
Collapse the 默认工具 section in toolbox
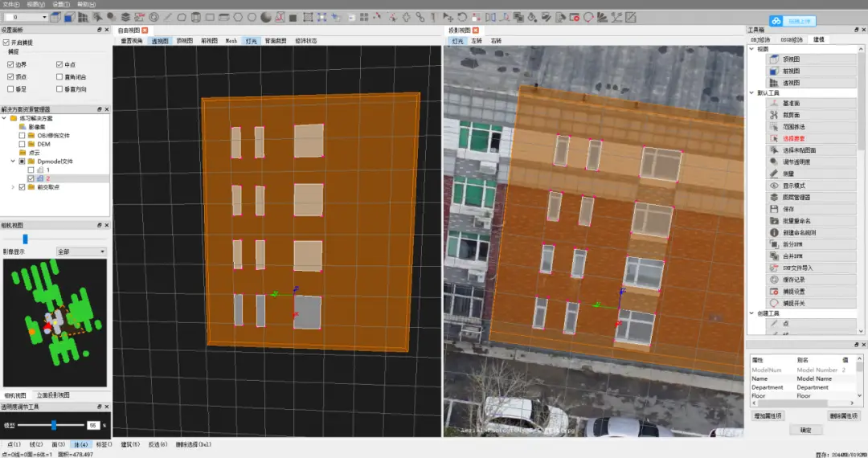tap(751, 93)
